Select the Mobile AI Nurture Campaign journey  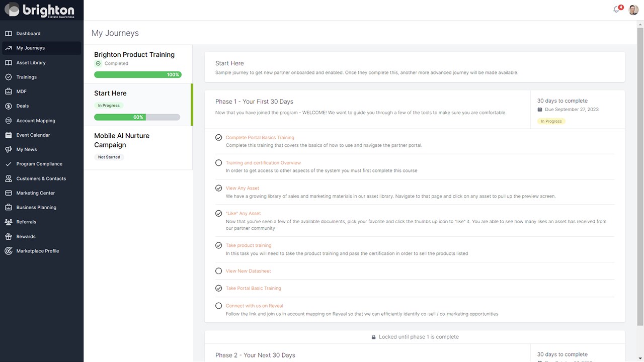coord(122,140)
